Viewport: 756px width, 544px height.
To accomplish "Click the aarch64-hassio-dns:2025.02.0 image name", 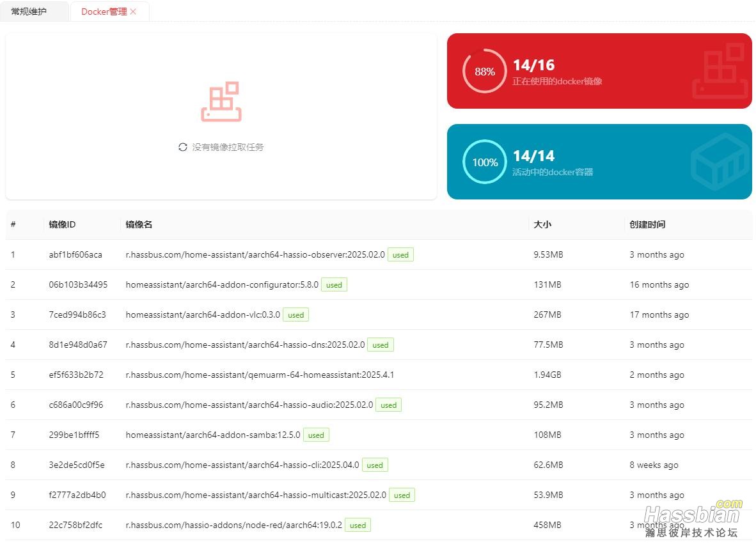I will coord(245,345).
